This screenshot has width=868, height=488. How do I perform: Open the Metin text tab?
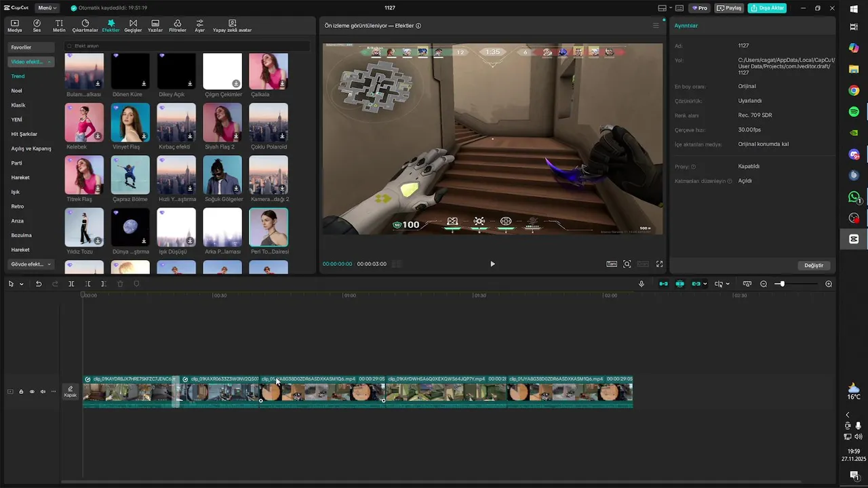59,26
